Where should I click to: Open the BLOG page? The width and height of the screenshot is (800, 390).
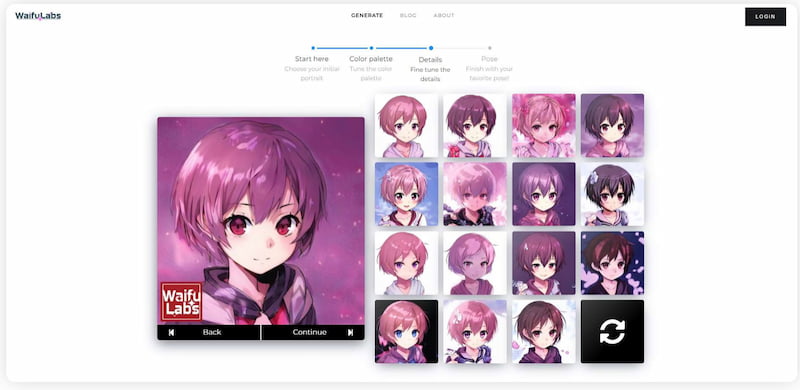[x=408, y=16]
